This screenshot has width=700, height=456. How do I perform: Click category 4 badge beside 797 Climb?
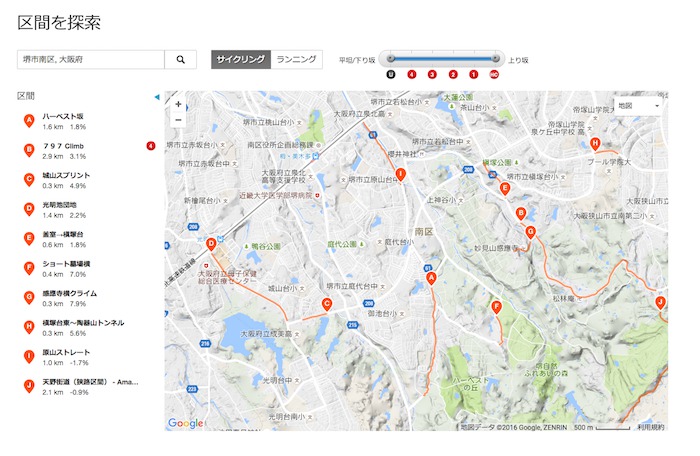point(151,146)
